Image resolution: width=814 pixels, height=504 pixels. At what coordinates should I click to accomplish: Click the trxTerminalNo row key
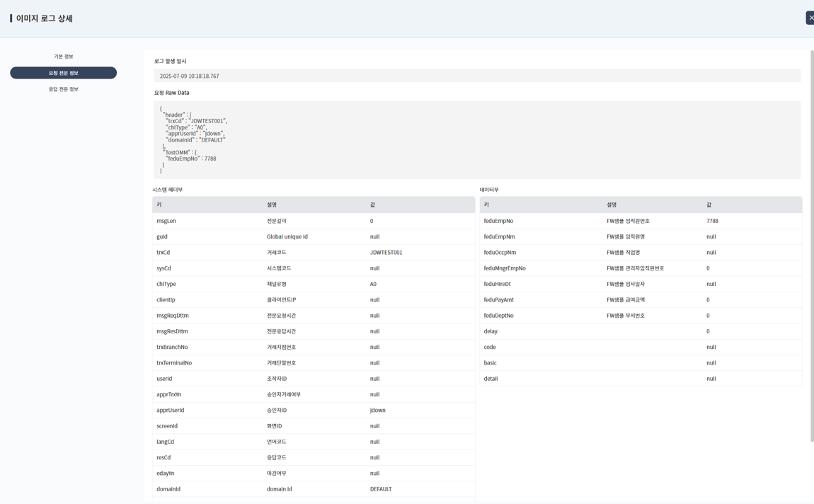click(174, 363)
